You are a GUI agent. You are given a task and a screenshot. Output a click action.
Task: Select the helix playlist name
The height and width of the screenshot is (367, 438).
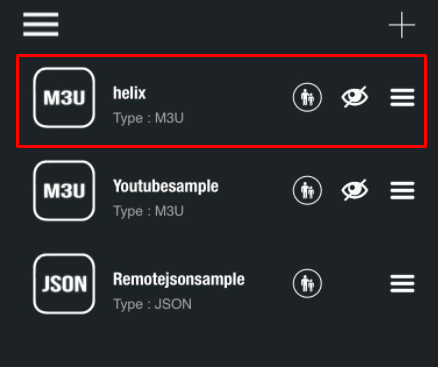pyautogui.click(x=129, y=93)
